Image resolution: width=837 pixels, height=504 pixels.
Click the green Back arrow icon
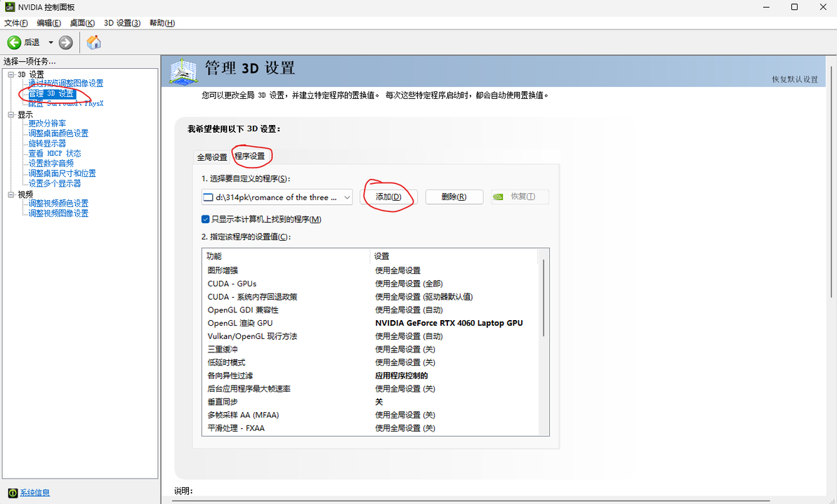15,42
